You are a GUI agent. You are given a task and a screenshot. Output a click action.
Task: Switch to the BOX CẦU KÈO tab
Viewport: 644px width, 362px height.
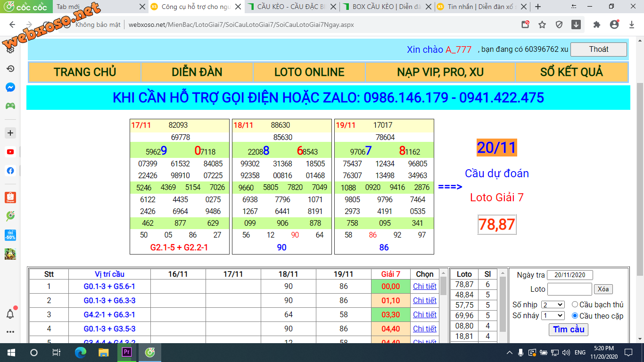coord(387,7)
